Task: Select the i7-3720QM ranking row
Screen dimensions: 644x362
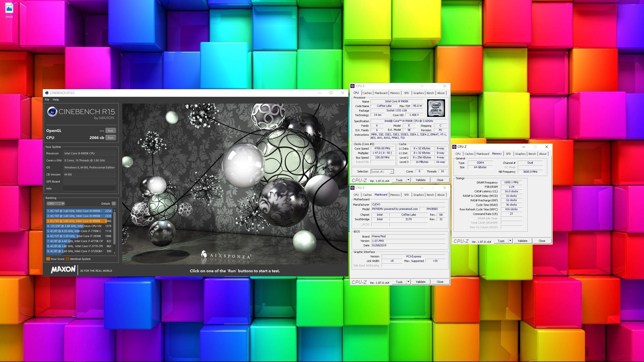Action: point(79,251)
